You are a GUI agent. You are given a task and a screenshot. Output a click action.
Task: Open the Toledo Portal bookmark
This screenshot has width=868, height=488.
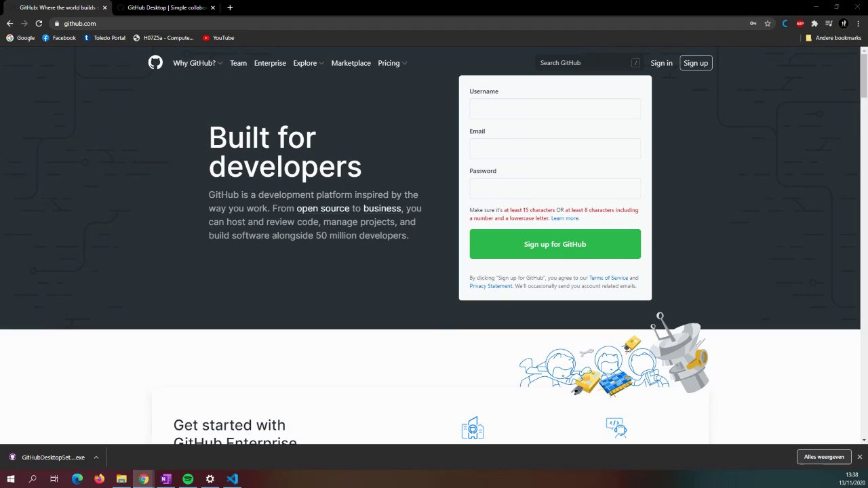104,38
